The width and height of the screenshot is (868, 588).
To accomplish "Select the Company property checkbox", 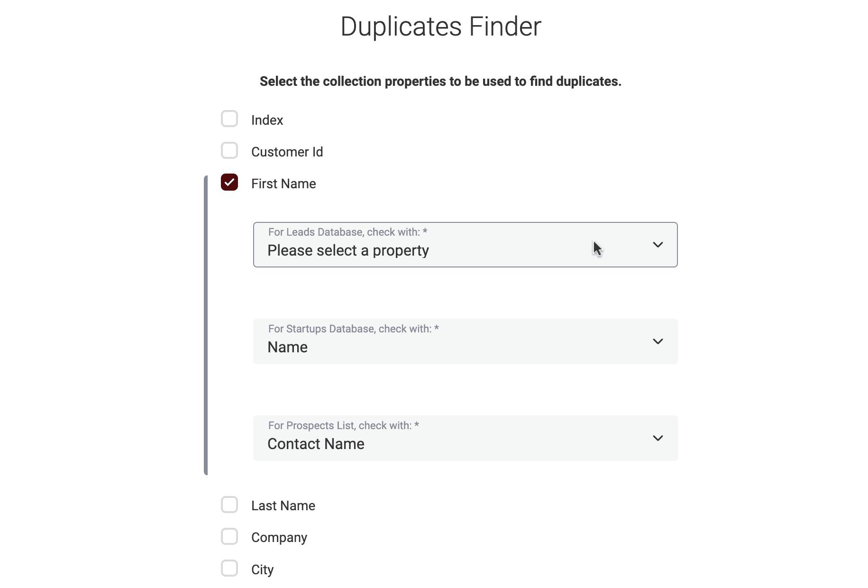I will pyautogui.click(x=229, y=536).
